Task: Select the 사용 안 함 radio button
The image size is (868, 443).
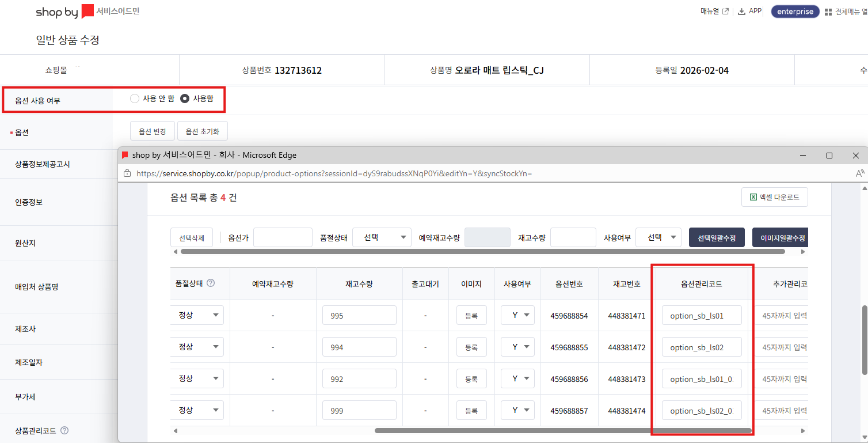Action: 135,99
